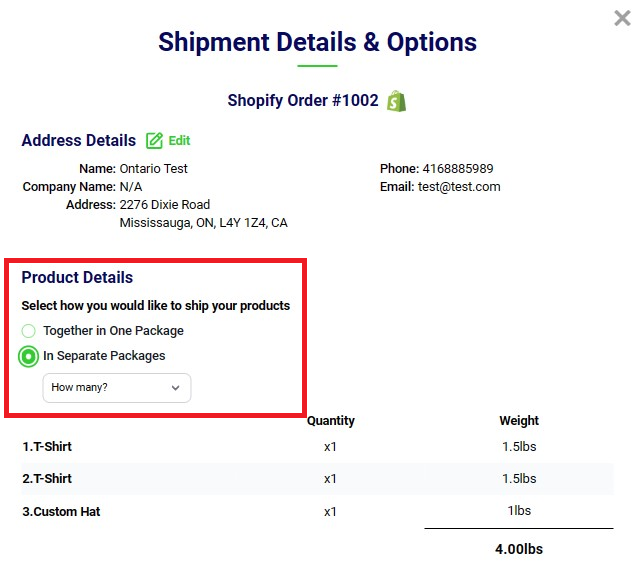Click the 4.00lbs total weight

(519, 549)
